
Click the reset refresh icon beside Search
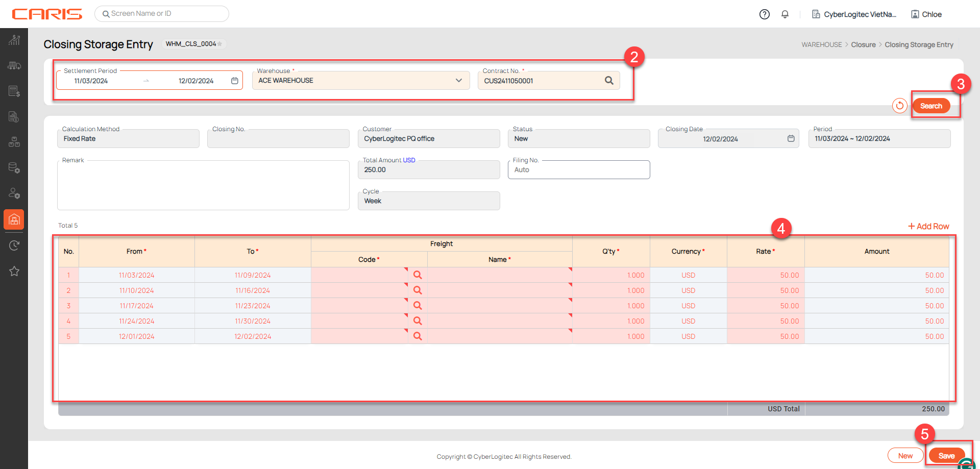point(899,106)
